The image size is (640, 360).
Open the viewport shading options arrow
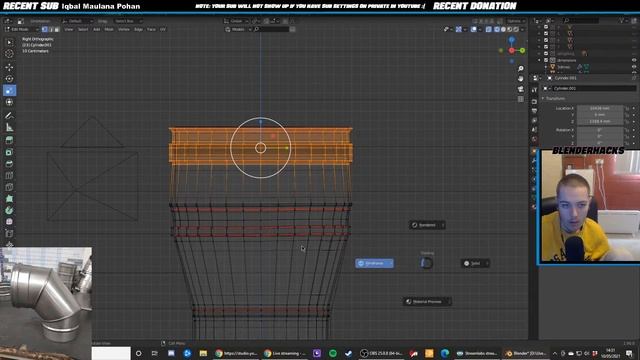tap(522, 29)
